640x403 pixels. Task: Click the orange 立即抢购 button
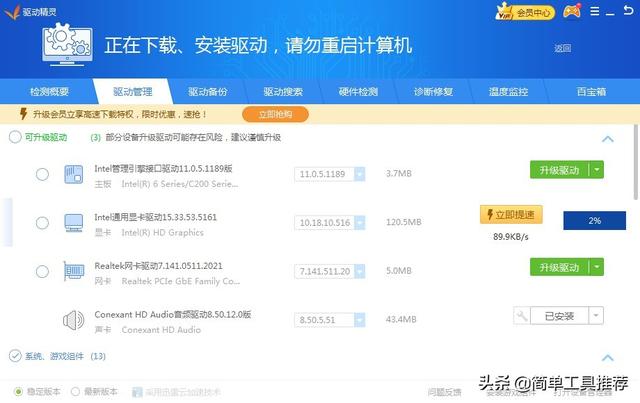coord(276,114)
